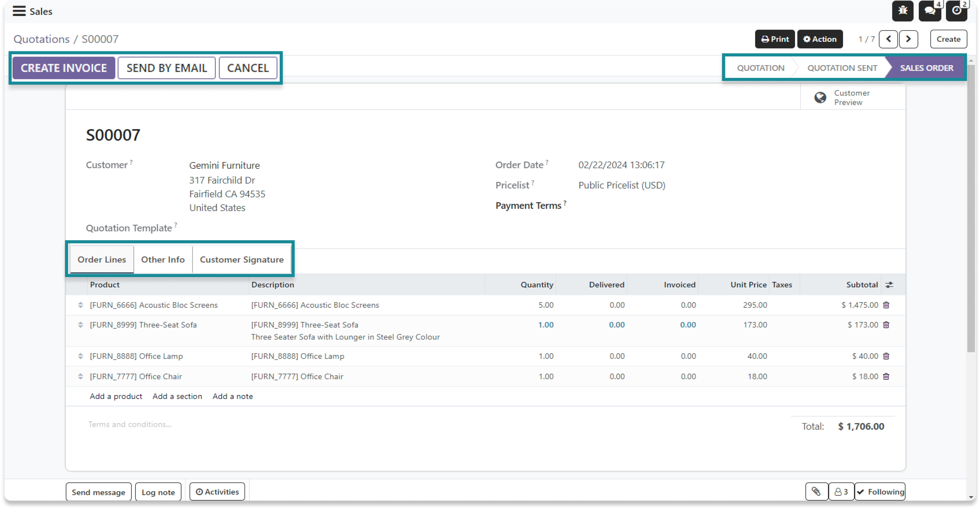Click Office Lamp product cell
The image size is (980, 509).
136,356
